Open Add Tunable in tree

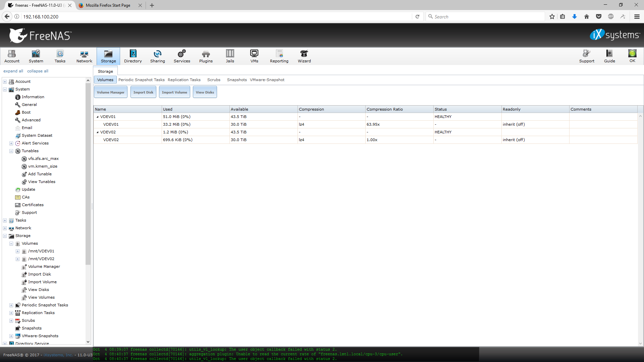(40, 174)
